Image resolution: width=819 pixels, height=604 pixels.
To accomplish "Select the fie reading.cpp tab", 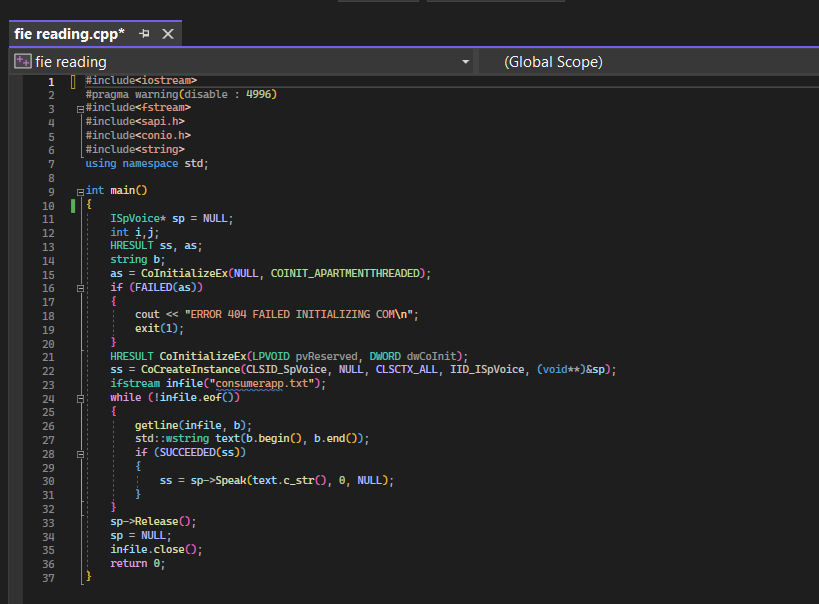I will coord(70,33).
